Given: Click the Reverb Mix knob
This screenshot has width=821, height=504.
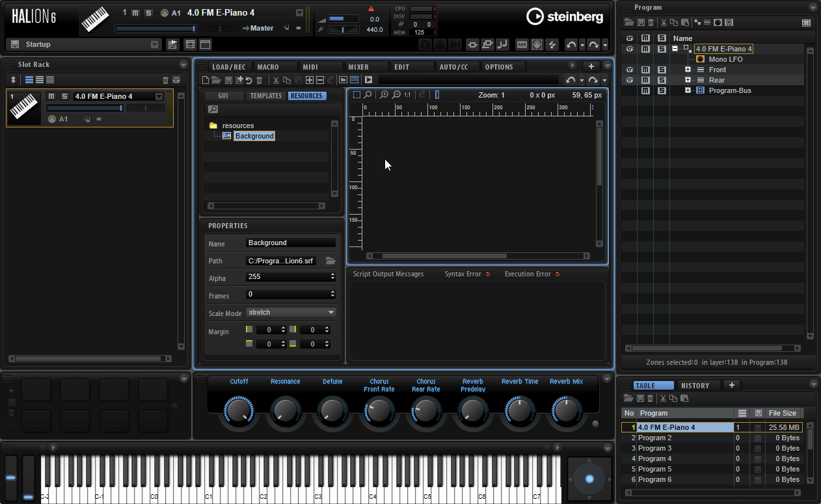Looking at the screenshot, I should (x=567, y=411).
